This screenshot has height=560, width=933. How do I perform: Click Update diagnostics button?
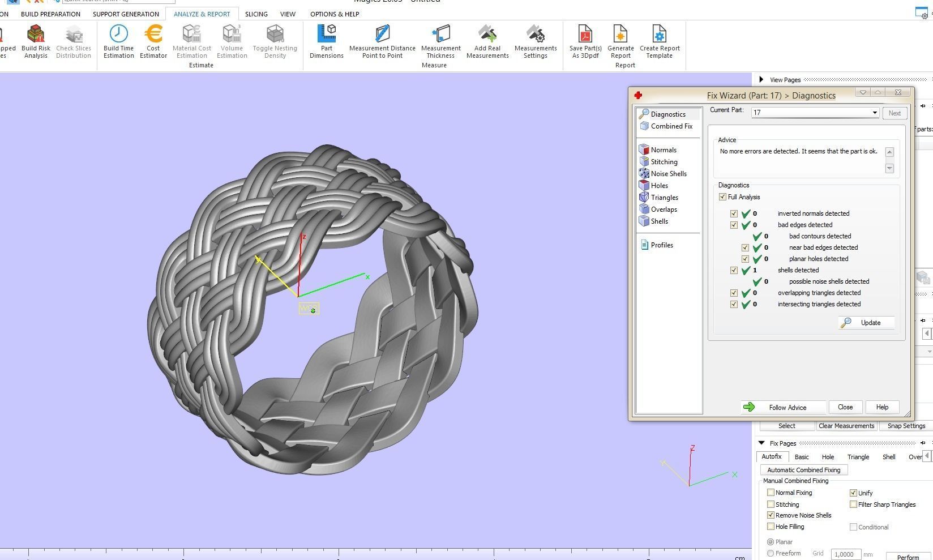866,323
